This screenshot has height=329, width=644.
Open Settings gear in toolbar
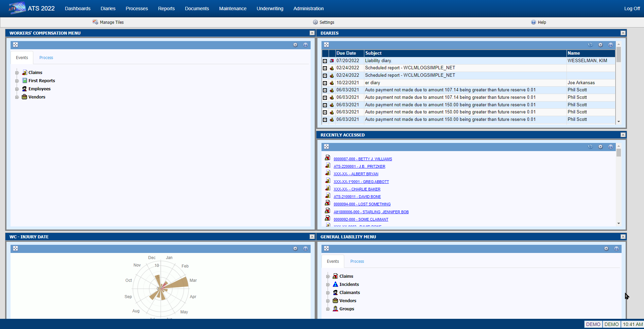pyautogui.click(x=315, y=22)
